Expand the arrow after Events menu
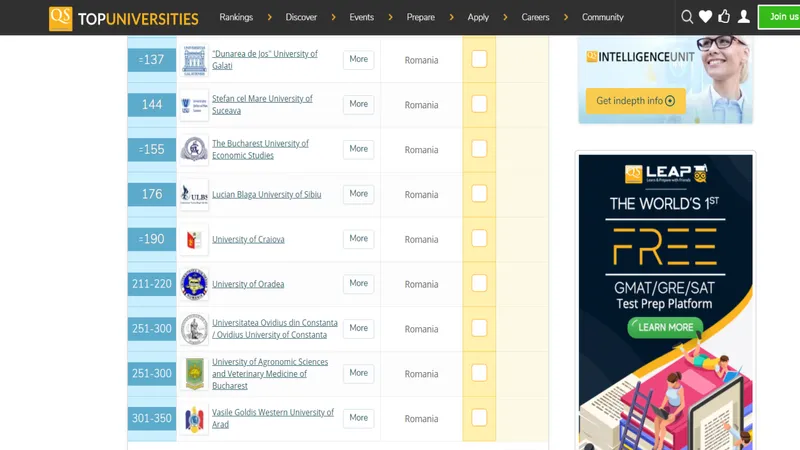This screenshot has width=800, height=450. (x=390, y=17)
